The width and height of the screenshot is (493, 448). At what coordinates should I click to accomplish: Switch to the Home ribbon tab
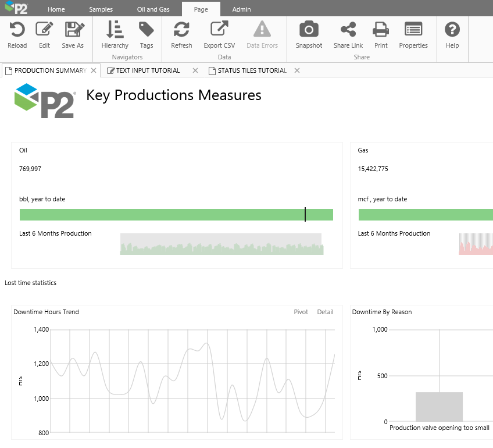[56, 9]
